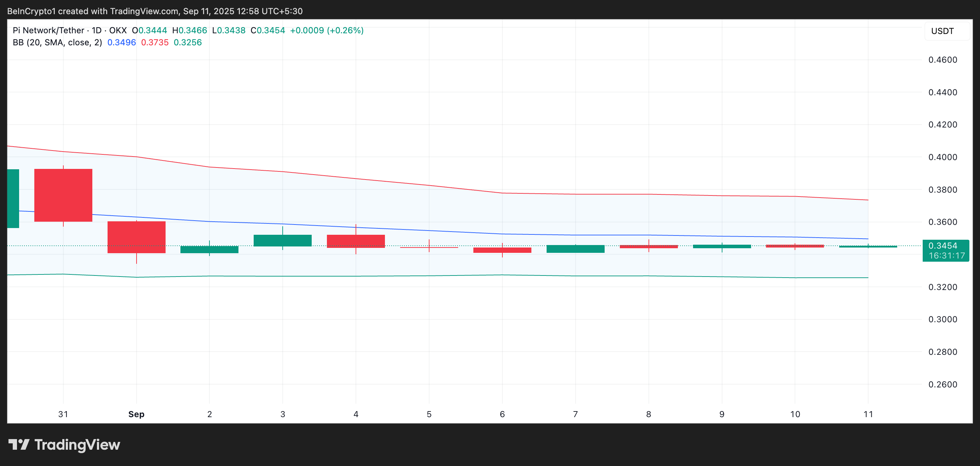Click the red candle on Sep 4
The width and height of the screenshot is (980, 466).
[356, 241]
